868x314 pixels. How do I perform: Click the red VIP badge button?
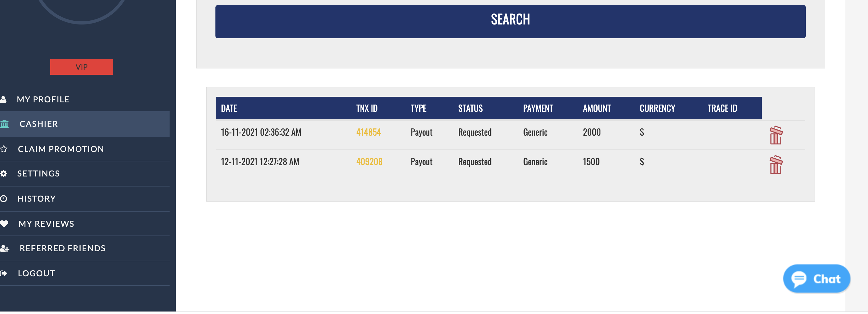tap(82, 67)
